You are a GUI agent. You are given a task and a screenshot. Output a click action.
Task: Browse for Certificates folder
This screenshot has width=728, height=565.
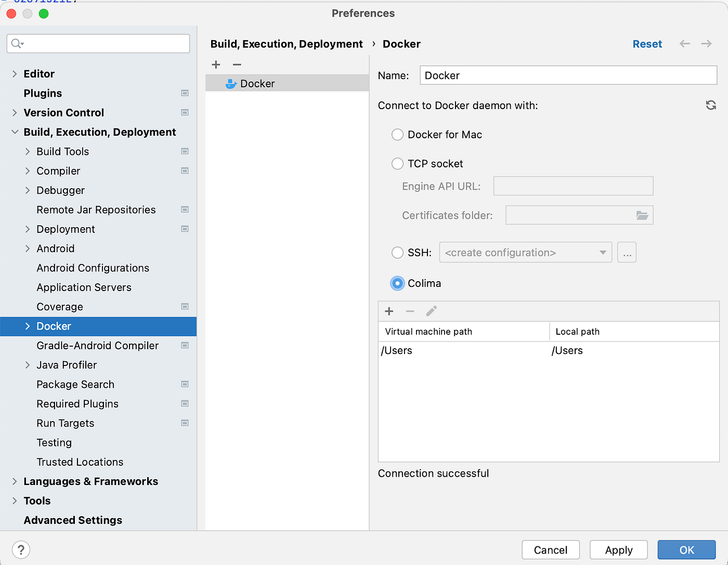click(x=642, y=215)
